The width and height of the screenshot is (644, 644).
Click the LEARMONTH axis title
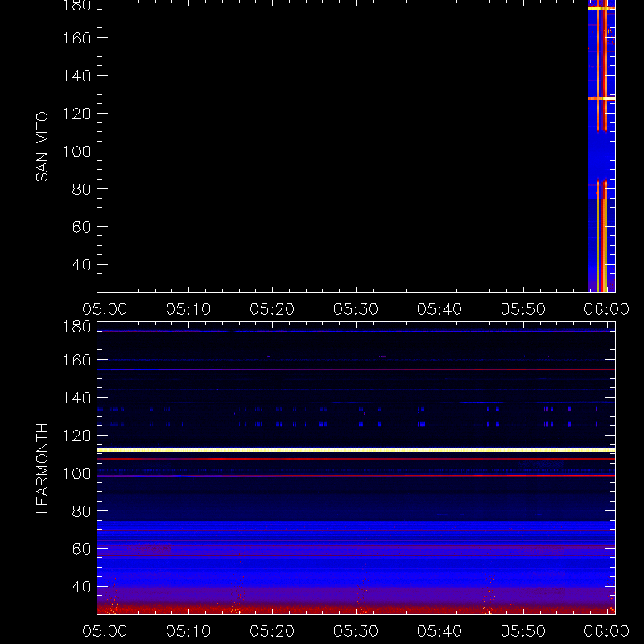(x=42, y=469)
